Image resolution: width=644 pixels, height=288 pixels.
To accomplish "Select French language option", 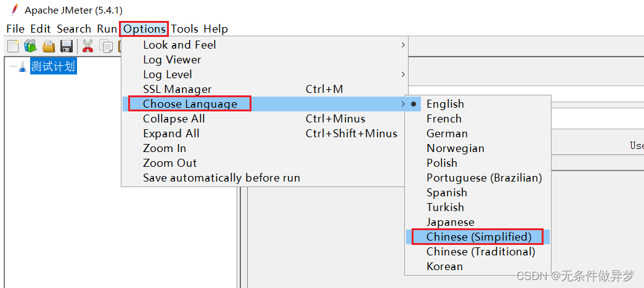I will click(478, 119).
